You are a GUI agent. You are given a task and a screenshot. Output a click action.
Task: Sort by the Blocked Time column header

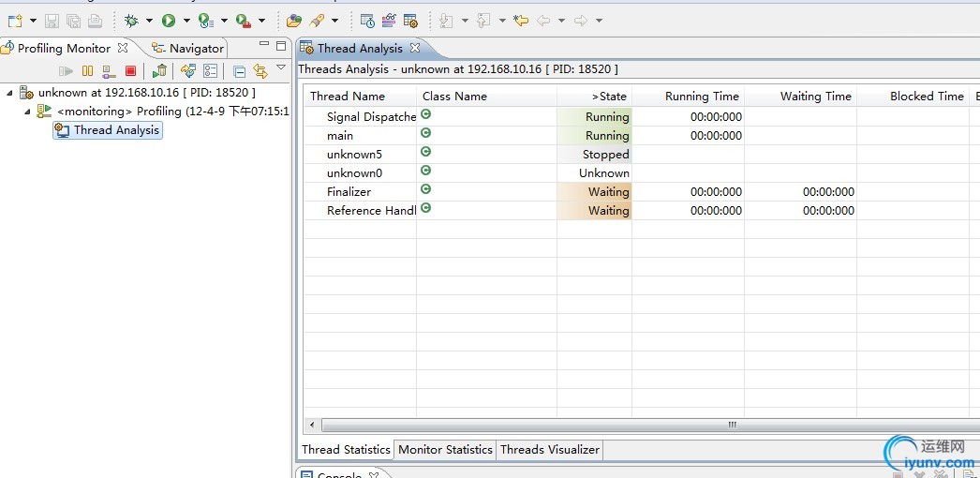tap(913, 97)
